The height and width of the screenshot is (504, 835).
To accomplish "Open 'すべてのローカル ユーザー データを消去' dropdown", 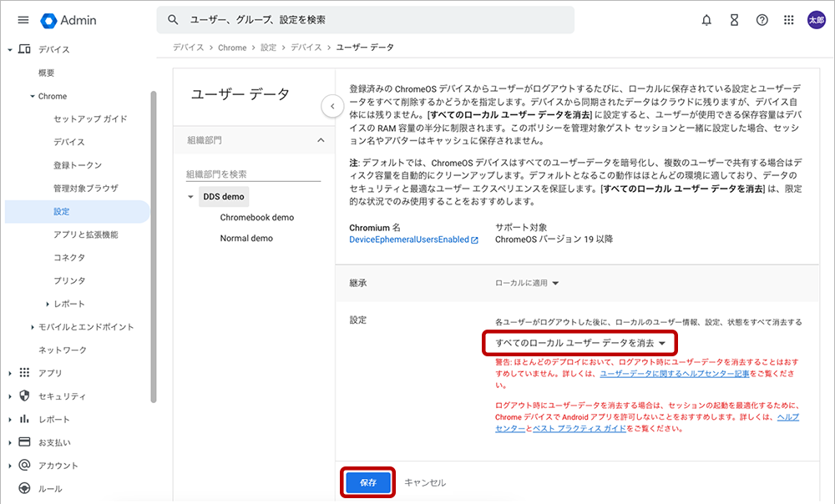I will coord(579,343).
